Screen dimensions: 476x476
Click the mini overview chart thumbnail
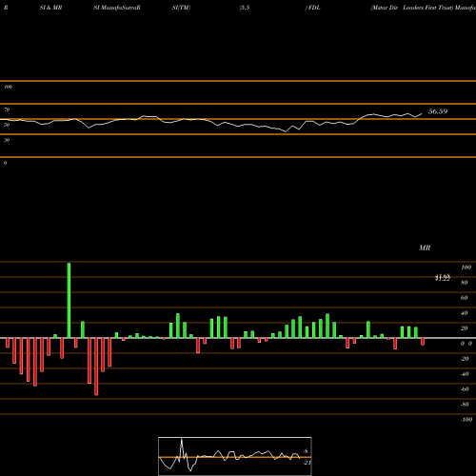point(235,456)
